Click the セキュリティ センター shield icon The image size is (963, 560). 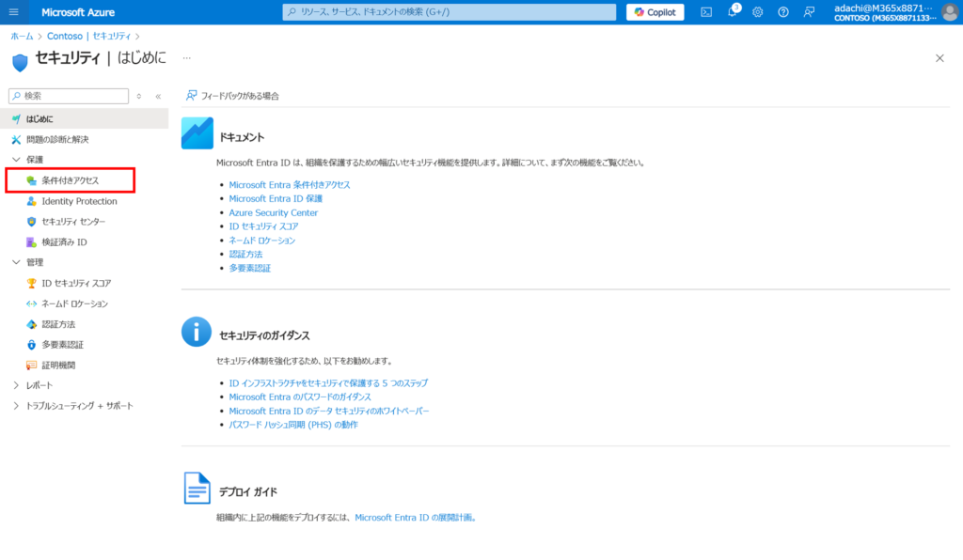point(31,222)
